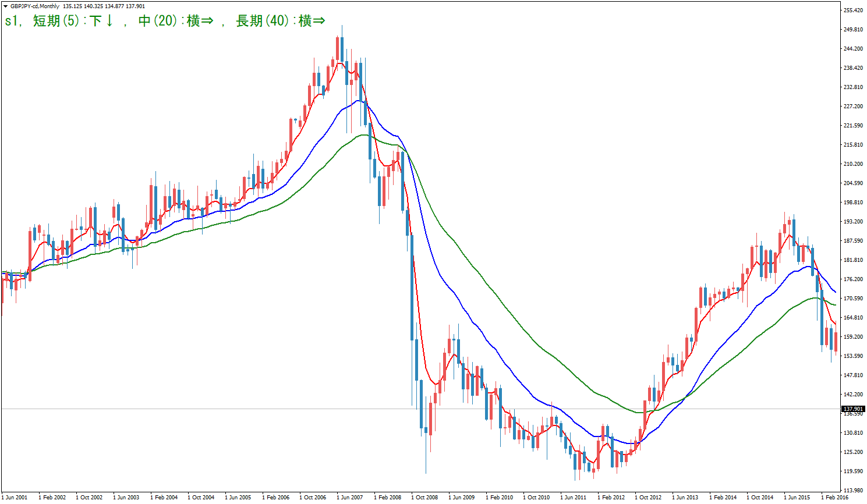Image resolution: width=867 pixels, height=504 pixels.
Task: Click the 1 Jun 2007 date label
Action: [x=350, y=498]
